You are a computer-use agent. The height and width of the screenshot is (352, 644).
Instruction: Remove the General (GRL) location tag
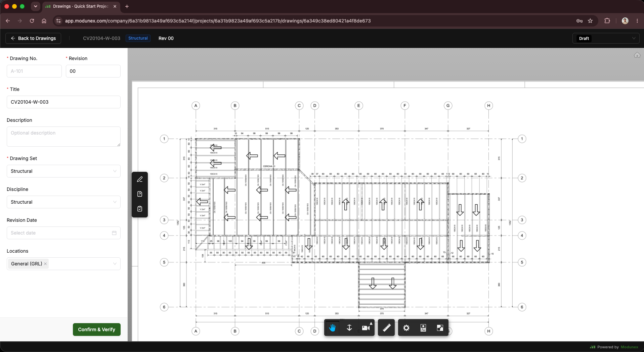(x=45, y=264)
